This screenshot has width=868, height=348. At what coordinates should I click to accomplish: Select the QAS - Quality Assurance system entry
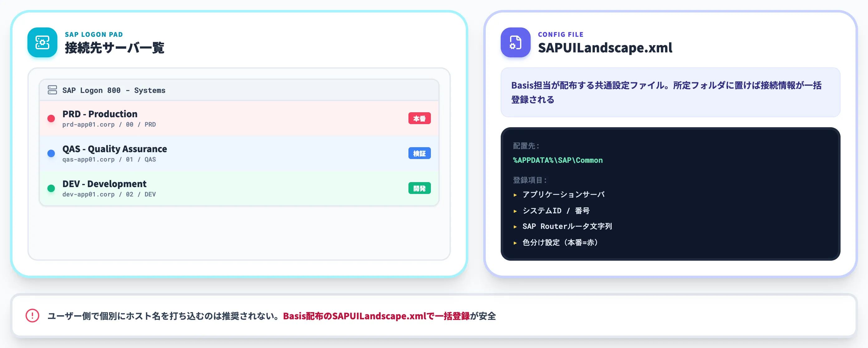(239, 153)
